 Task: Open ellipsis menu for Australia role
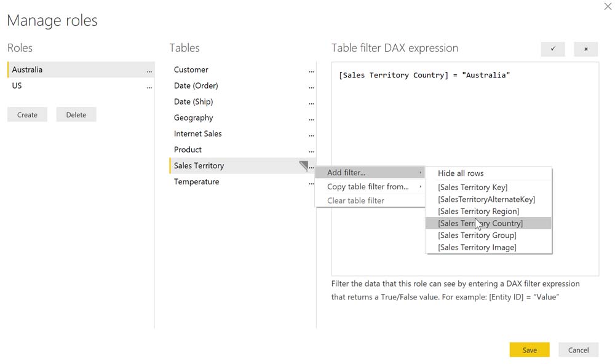coord(149,71)
